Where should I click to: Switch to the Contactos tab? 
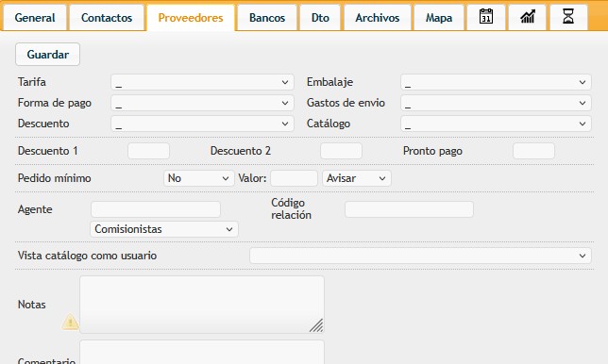107,18
